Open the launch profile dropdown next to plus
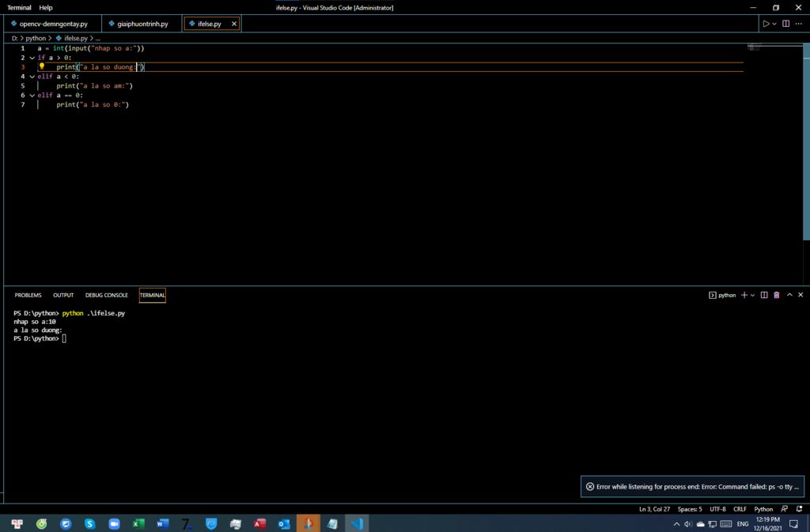Screen dimensions: 810x532 click(x=753, y=295)
